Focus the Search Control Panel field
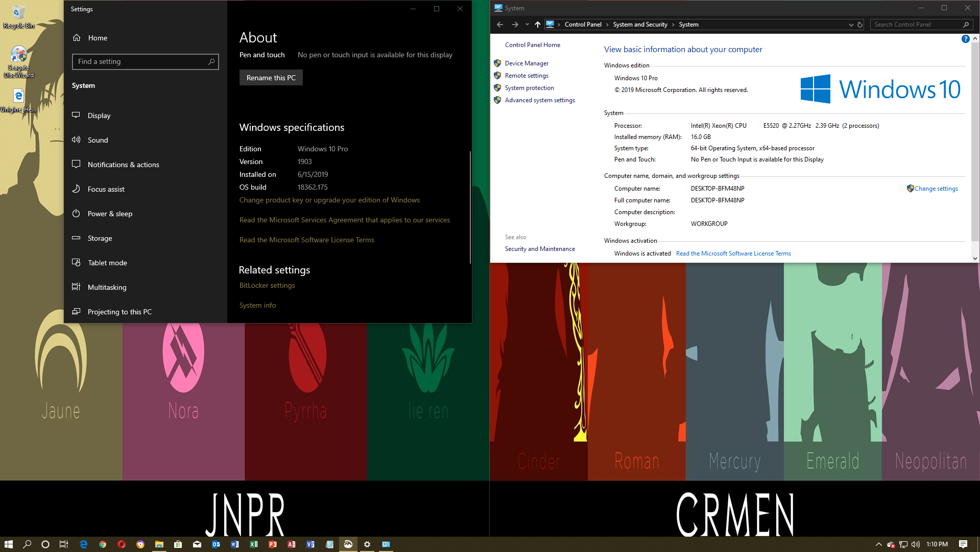This screenshot has height=552, width=980. (920, 25)
